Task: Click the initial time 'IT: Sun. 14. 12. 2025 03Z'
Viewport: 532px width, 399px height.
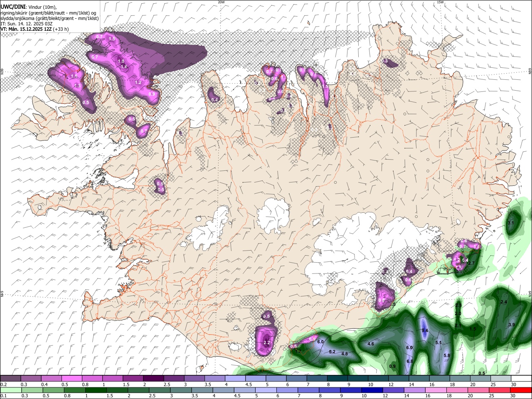Action: [26, 24]
